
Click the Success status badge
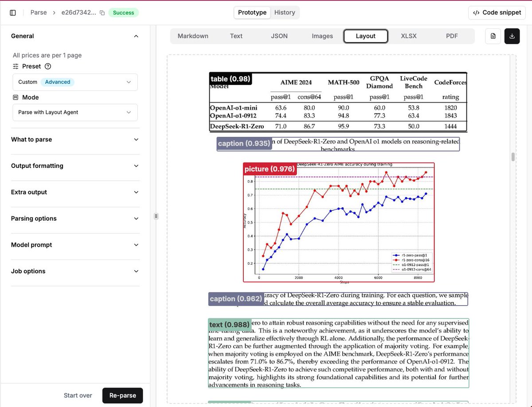click(123, 13)
